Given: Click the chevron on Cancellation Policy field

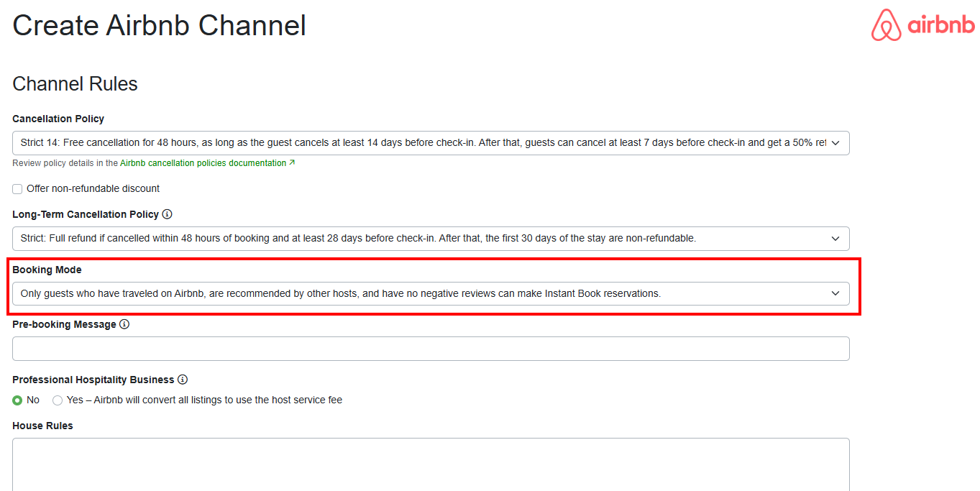Looking at the screenshot, I should pos(835,143).
